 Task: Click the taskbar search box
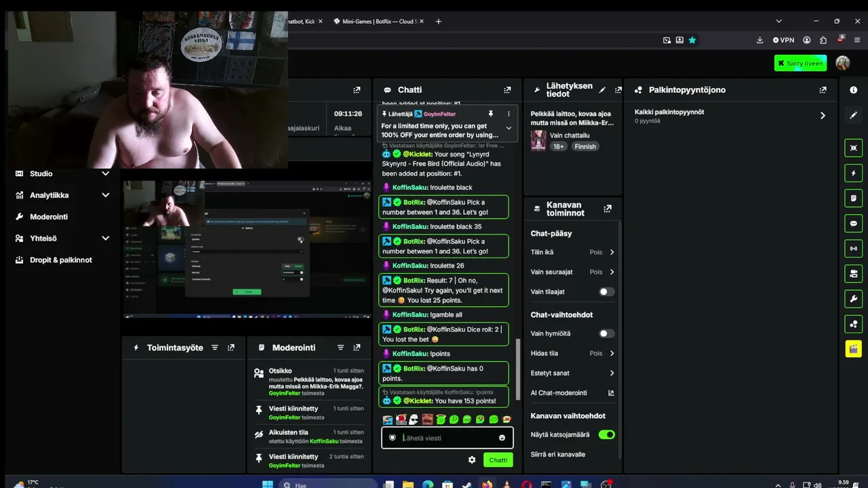328,485
